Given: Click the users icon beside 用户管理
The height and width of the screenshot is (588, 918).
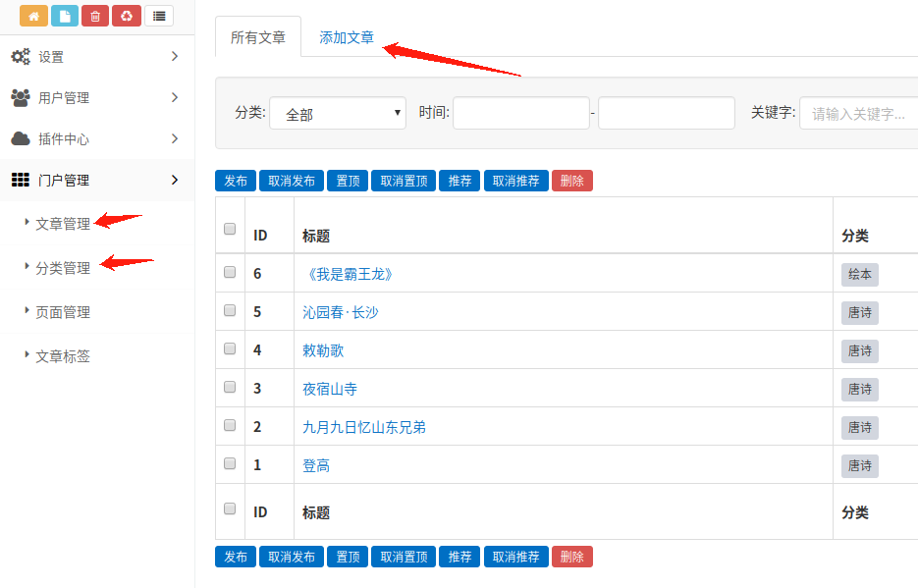Looking at the screenshot, I should tap(21, 98).
